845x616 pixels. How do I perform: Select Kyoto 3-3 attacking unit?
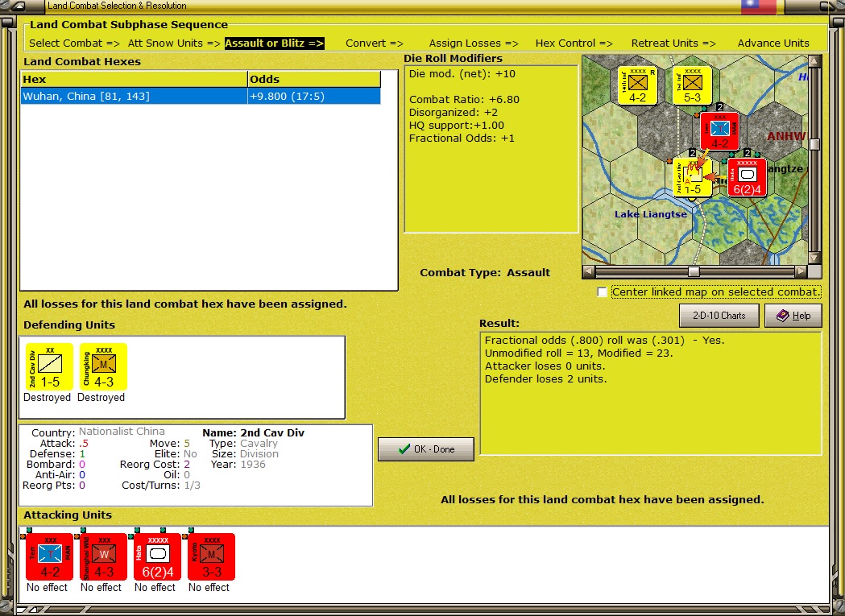pyautogui.click(x=211, y=556)
